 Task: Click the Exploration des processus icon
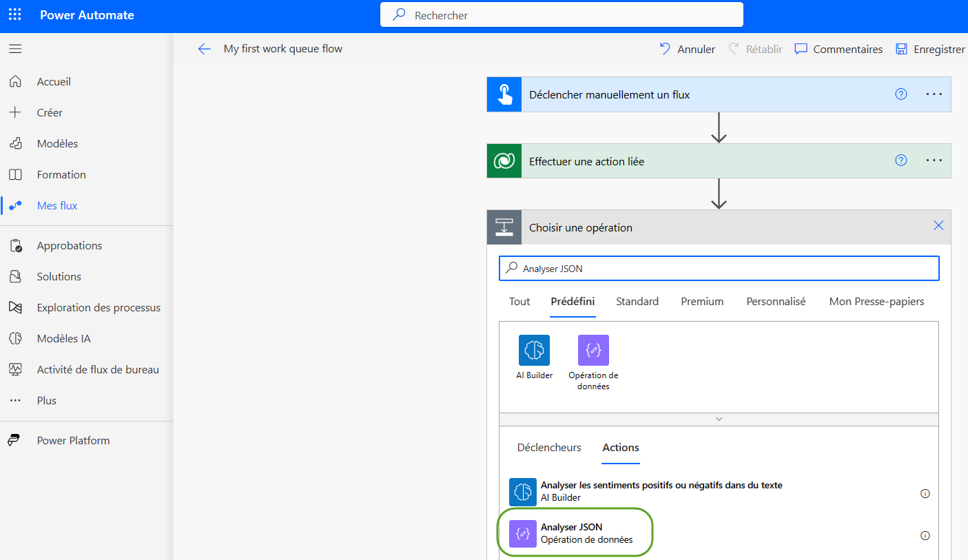[15, 307]
